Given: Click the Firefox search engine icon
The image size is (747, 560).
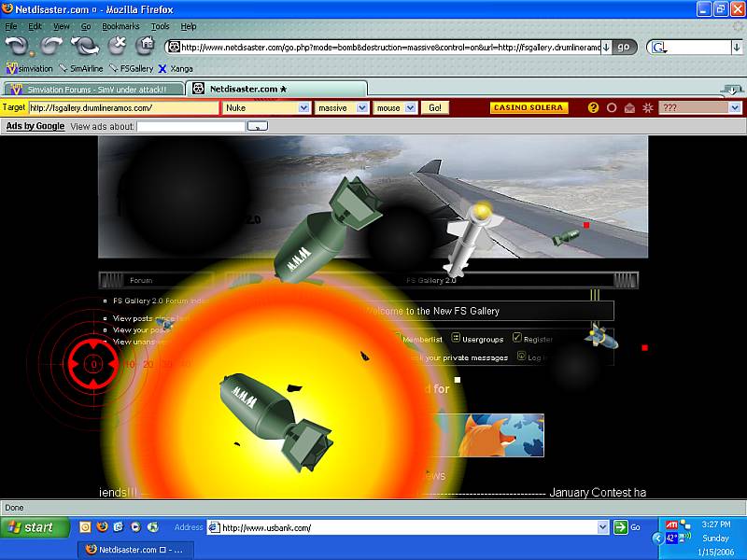Looking at the screenshot, I should point(659,48).
